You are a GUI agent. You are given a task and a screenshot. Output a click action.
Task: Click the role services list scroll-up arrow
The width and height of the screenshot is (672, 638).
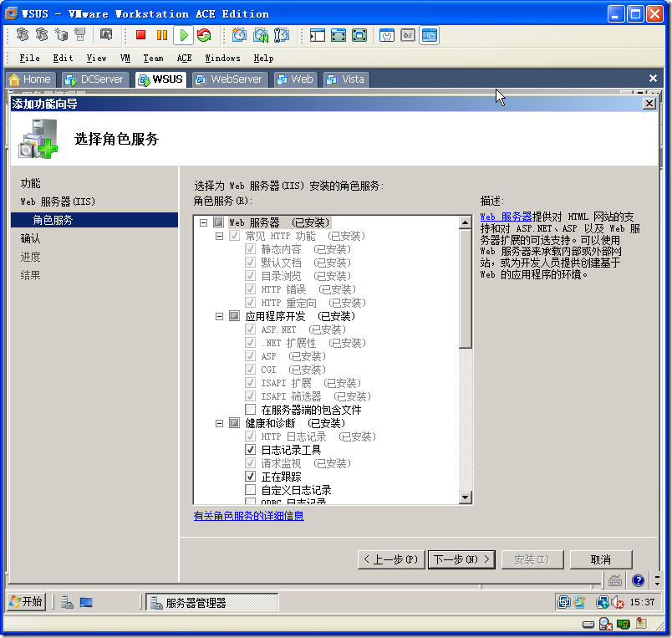465,222
